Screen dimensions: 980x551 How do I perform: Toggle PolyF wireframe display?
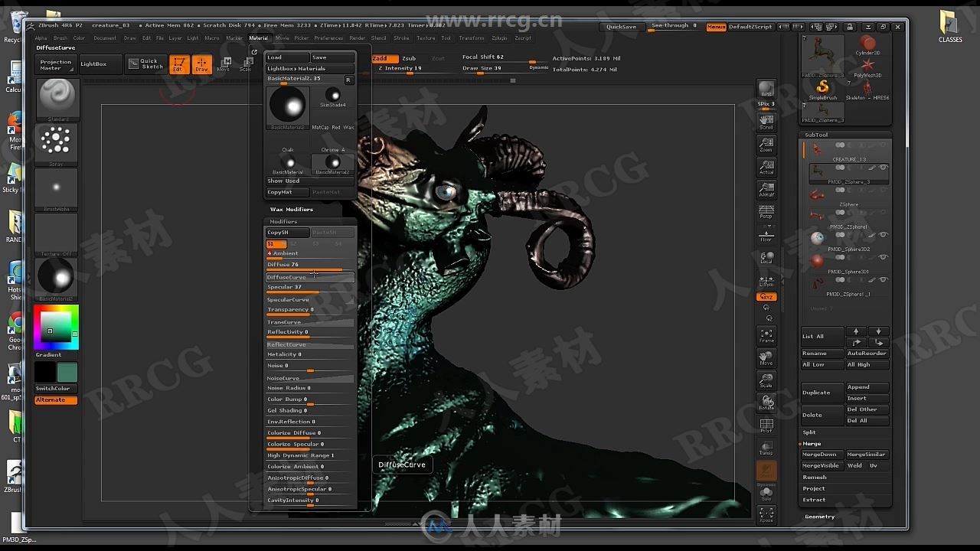coord(766,425)
